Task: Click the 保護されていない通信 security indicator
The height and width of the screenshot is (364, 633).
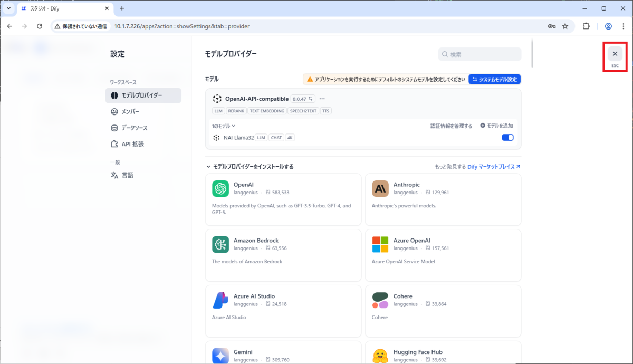Action: click(x=81, y=26)
